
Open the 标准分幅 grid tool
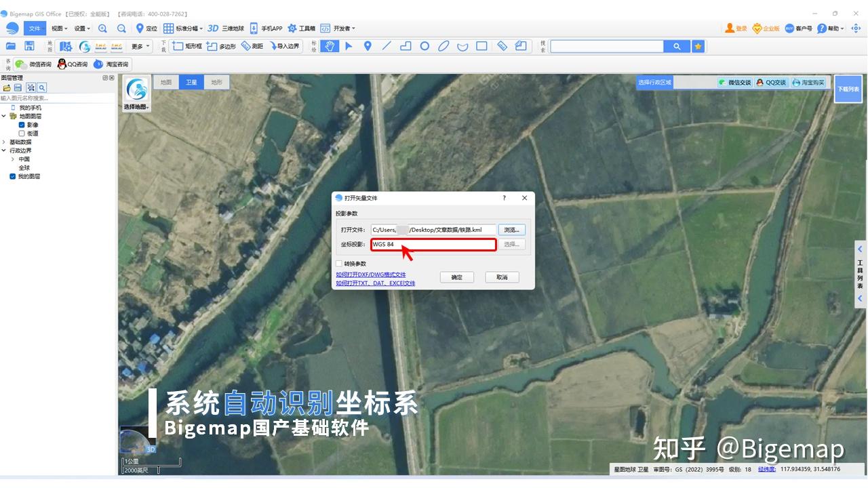(178, 28)
